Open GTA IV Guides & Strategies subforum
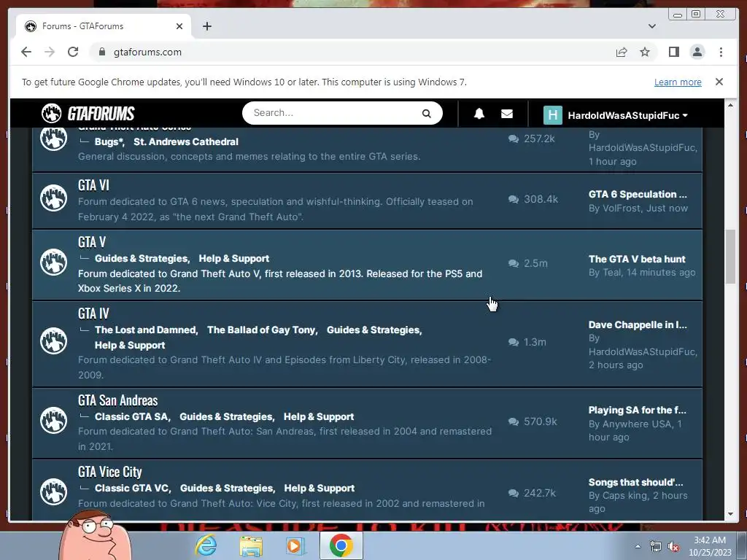 [x=374, y=330]
